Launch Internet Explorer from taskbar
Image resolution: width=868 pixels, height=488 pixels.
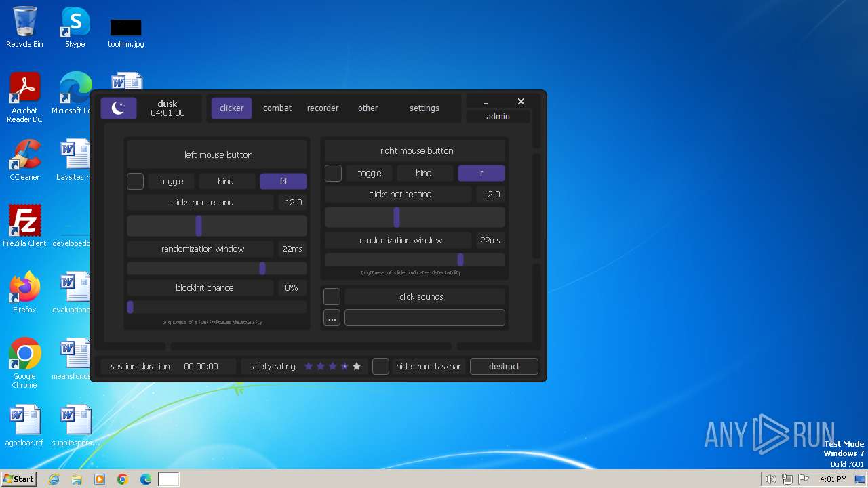[x=54, y=479]
